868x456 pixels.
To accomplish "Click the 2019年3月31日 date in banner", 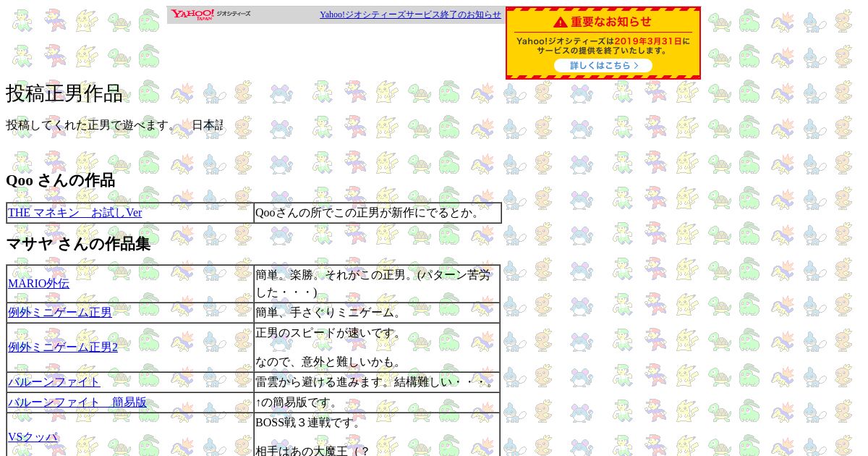I will point(648,41).
